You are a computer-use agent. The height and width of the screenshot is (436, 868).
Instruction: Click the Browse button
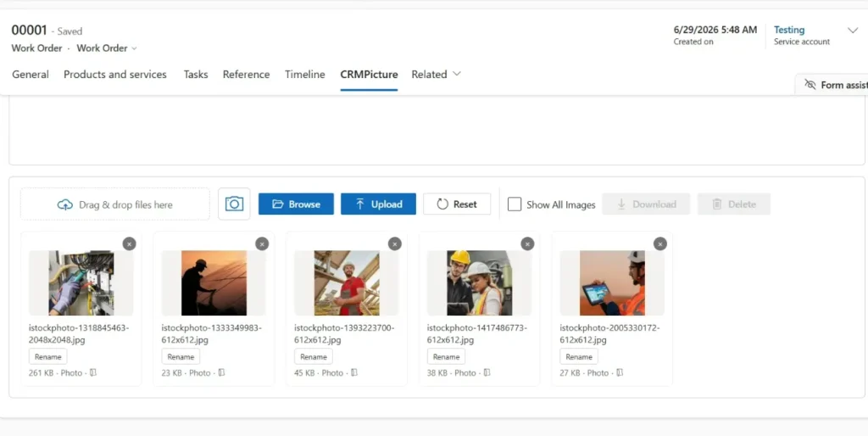296,204
